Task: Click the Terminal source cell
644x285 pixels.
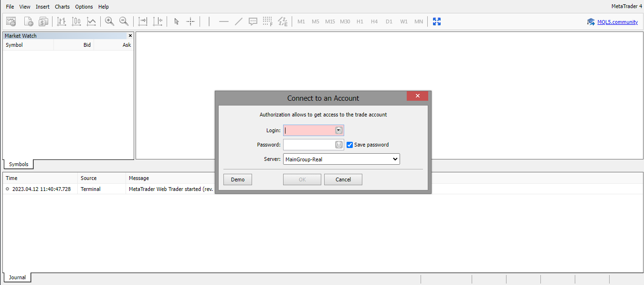Action: [91, 189]
